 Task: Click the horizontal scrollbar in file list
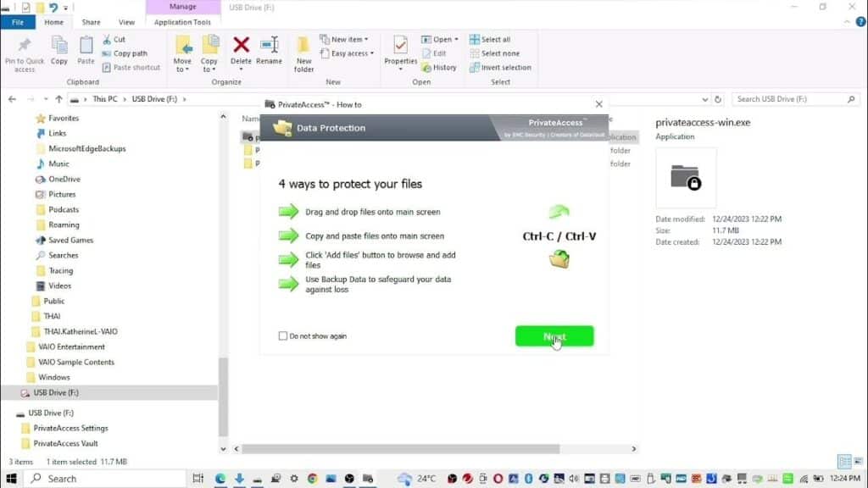(401, 449)
